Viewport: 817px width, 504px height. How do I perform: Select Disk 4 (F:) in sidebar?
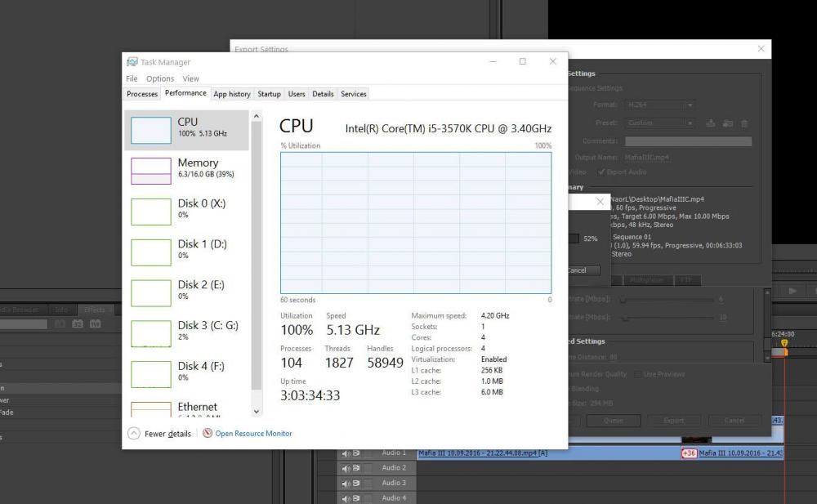(186, 373)
